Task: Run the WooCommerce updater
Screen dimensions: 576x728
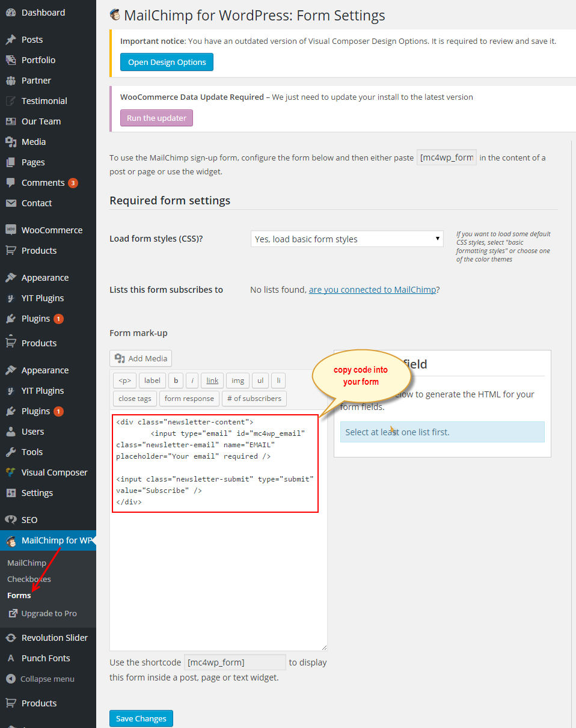Action: (156, 118)
